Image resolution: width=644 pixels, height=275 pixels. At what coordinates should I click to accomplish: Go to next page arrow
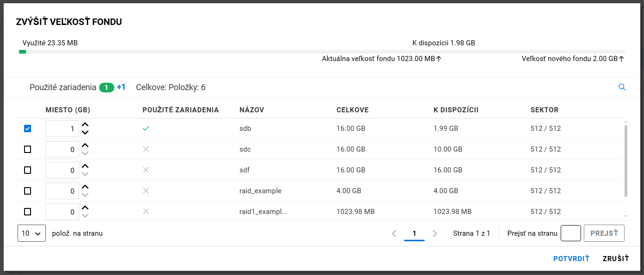[435, 233]
